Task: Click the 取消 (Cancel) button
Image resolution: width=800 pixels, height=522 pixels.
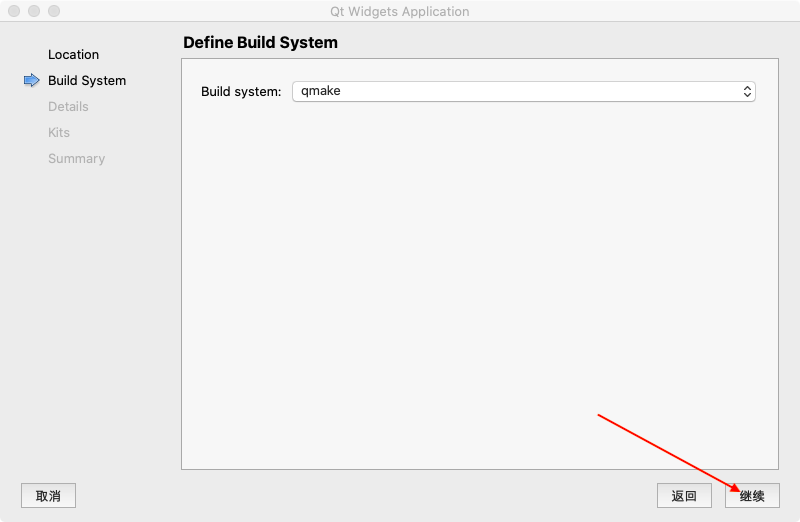Action: coord(48,495)
